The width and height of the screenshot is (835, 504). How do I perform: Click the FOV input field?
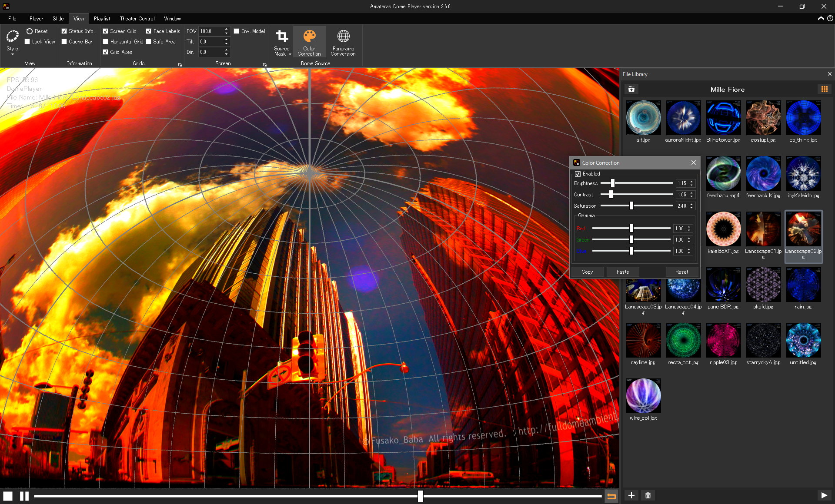click(211, 31)
